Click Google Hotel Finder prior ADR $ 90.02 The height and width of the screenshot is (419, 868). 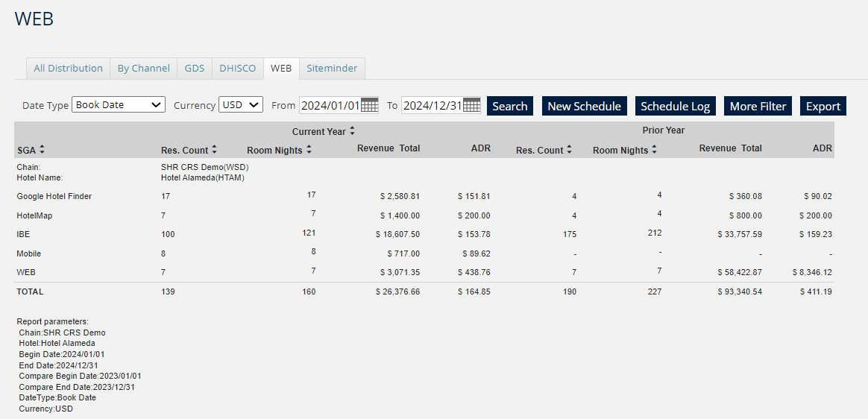[x=817, y=196]
